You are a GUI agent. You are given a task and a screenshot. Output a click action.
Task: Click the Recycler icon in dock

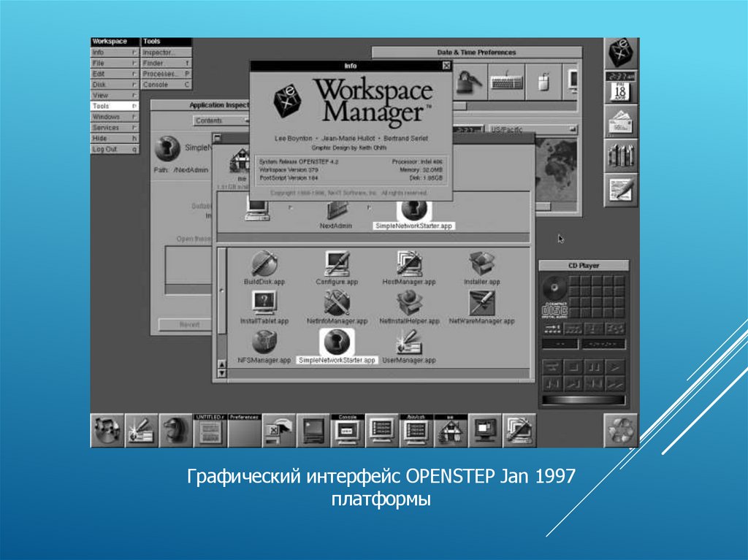(x=621, y=430)
